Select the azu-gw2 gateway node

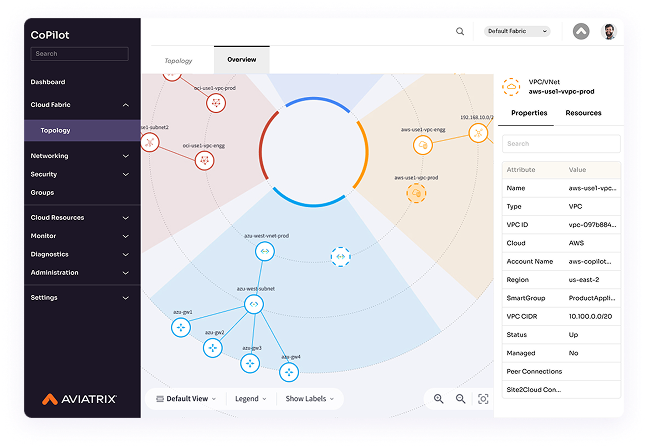[212, 348]
